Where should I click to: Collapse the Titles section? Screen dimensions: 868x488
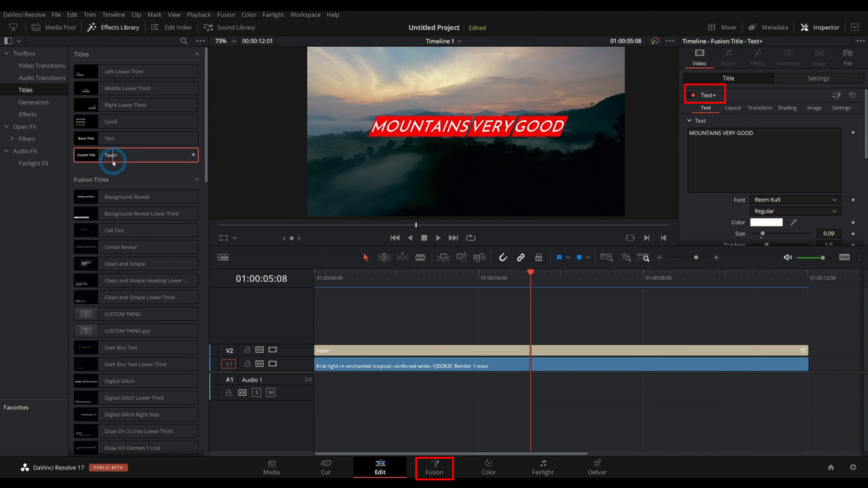pyautogui.click(x=197, y=54)
